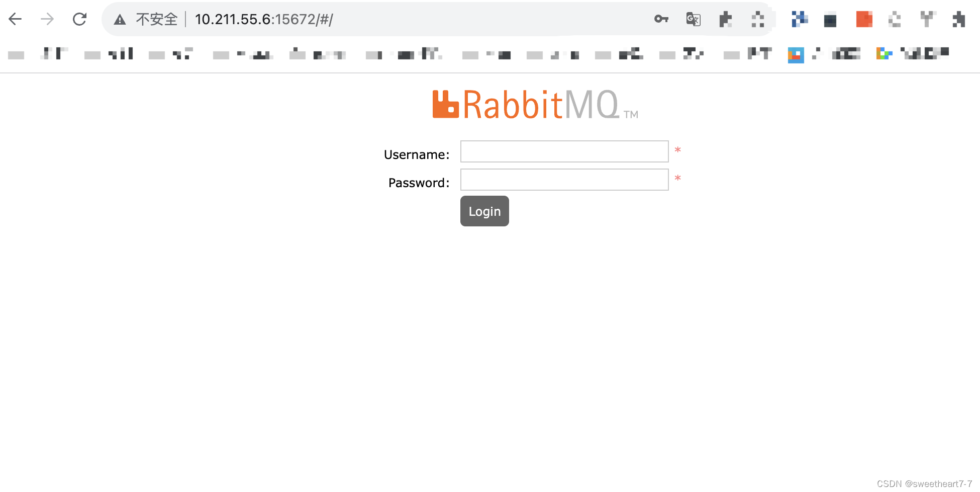Viewport: 980px width, 492px height.
Task: Open the extensions puzzle icon at far right
Action: coord(959,19)
